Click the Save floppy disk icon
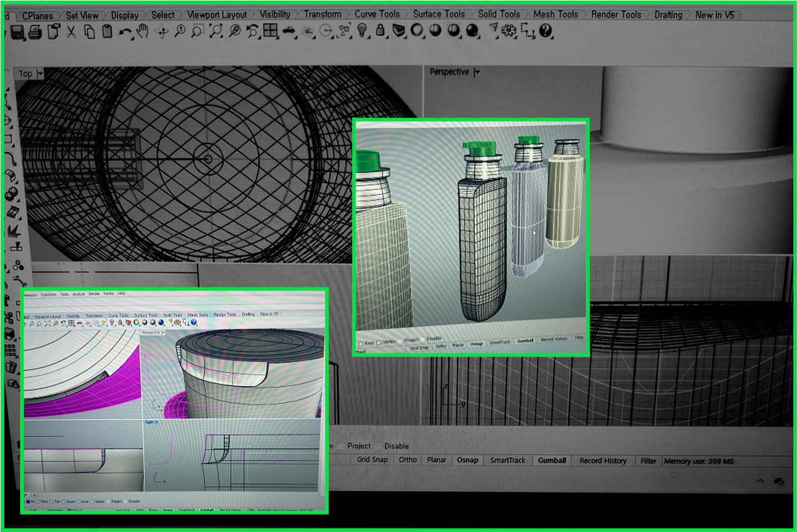 [x=17, y=33]
